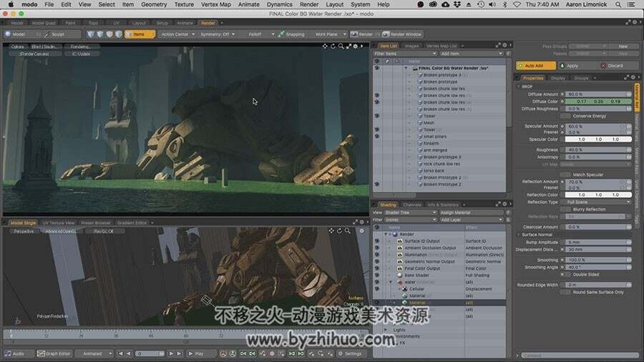
Task: Open the Reflection Type dropdown
Action: [x=598, y=202]
